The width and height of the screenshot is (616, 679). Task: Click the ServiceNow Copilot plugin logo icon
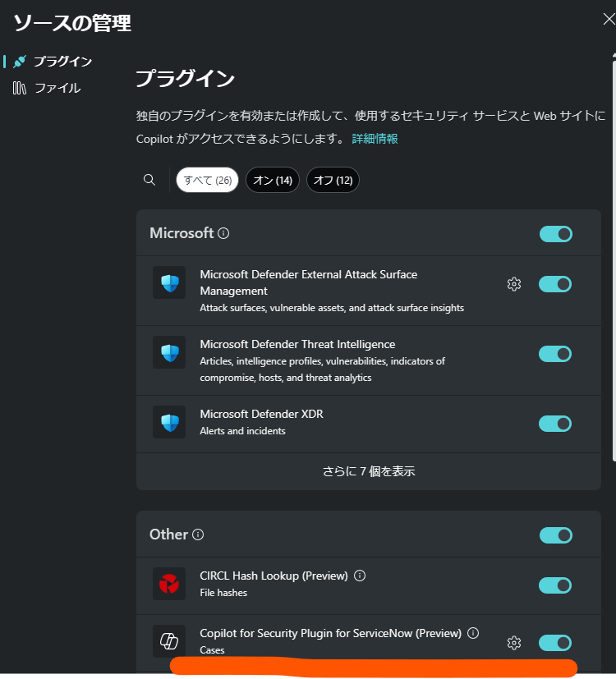169,641
